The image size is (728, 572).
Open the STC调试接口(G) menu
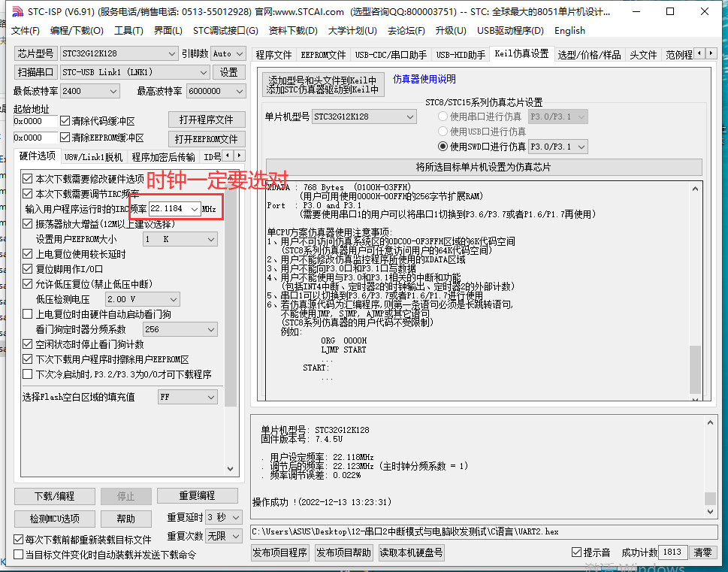[x=225, y=31]
